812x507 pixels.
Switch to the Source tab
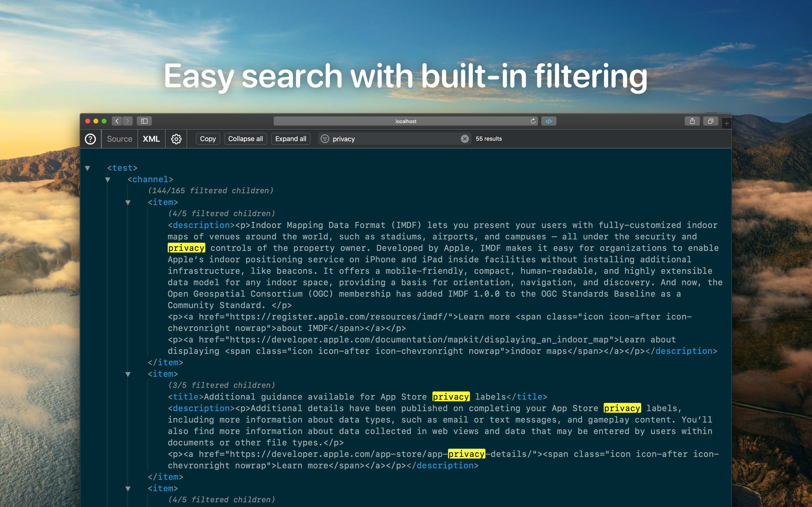pyautogui.click(x=120, y=139)
